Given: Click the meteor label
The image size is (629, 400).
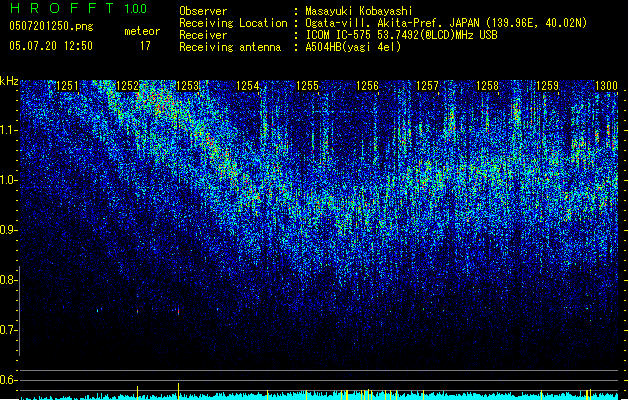Looking at the screenshot, I should pyautogui.click(x=142, y=31).
